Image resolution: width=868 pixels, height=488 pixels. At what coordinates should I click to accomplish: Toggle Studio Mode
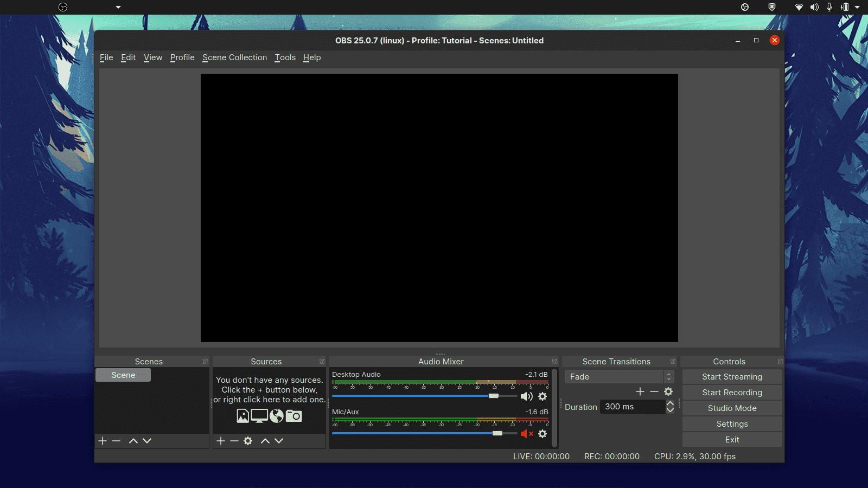click(x=732, y=408)
